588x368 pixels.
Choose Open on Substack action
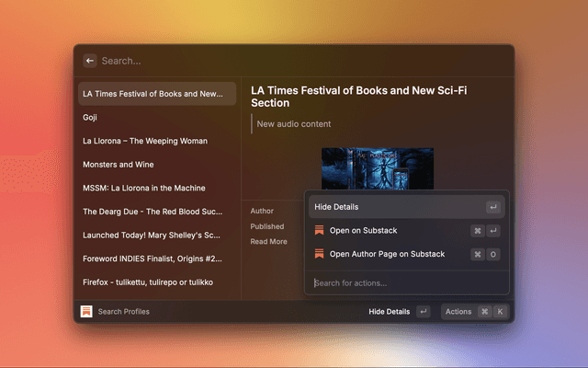pos(363,231)
